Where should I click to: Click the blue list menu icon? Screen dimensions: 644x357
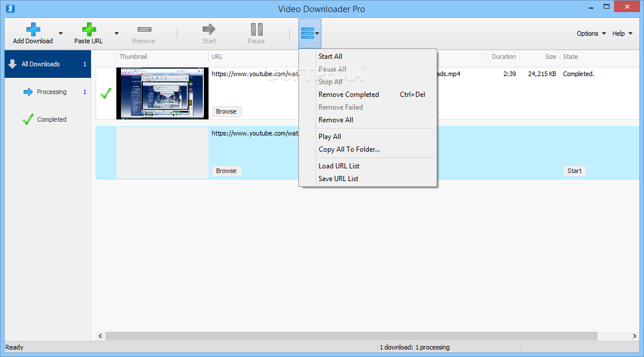(x=308, y=33)
